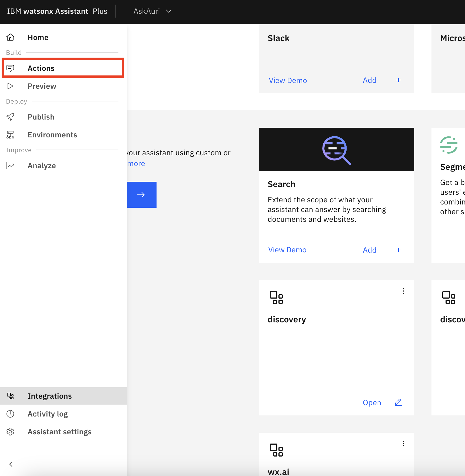Open Activity log from the sidebar
The width and height of the screenshot is (465, 476).
(64, 414)
